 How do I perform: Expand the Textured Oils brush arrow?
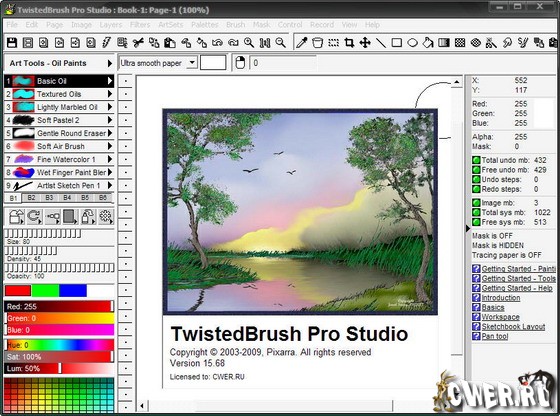click(110, 94)
